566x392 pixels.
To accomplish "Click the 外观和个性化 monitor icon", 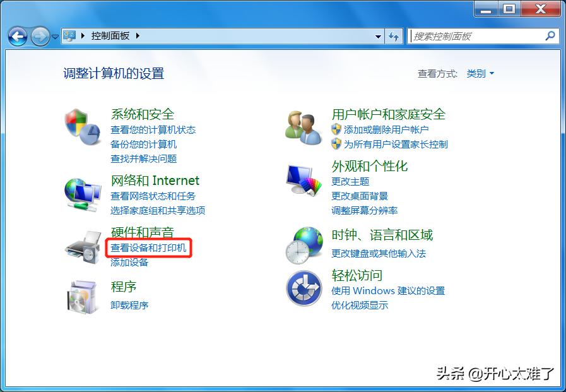I will [303, 179].
